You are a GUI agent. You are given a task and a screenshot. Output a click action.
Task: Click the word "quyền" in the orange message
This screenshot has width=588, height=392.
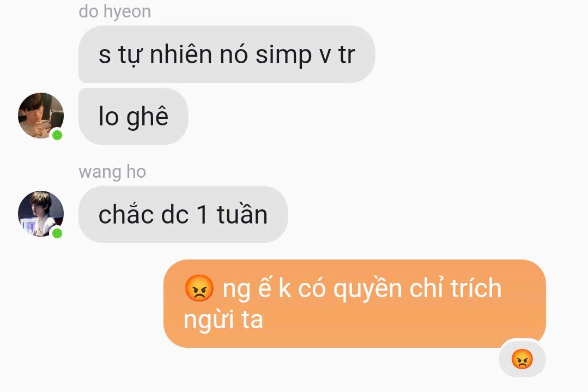(x=367, y=288)
